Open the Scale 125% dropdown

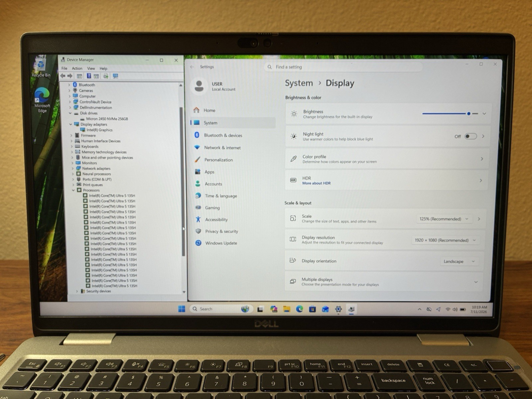click(444, 219)
